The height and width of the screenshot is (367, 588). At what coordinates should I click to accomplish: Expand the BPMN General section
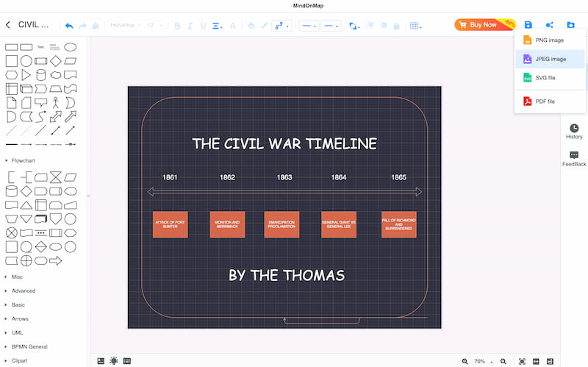click(x=26, y=346)
